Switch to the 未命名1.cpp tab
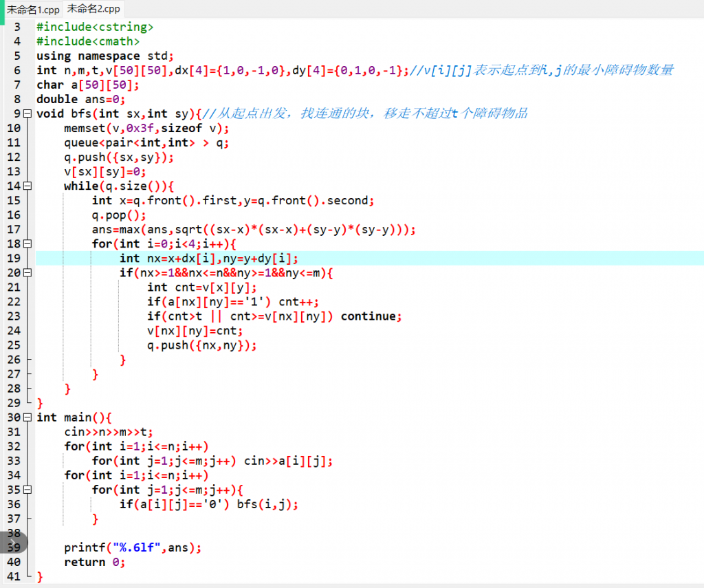 click(x=33, y=10)
